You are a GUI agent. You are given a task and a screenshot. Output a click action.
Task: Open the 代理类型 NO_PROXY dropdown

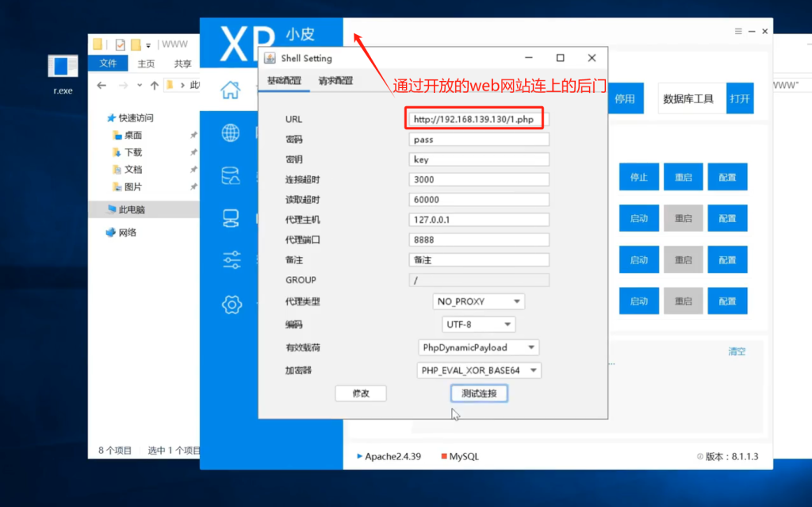(x=478, y=302)
